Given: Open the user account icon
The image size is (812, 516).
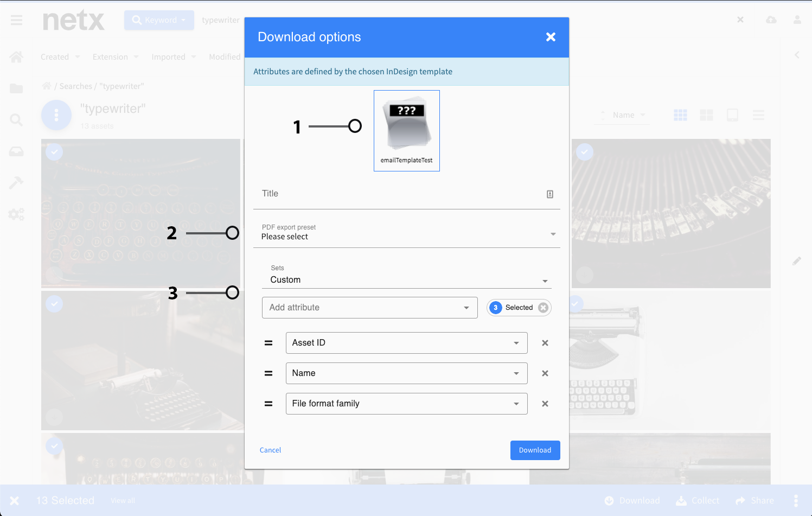Looking at the screenshot, I should click(797, 20).
